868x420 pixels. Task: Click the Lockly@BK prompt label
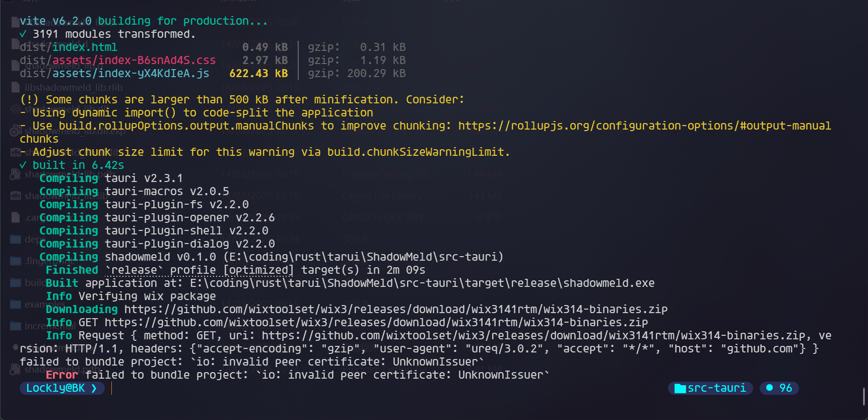(55, 388)
